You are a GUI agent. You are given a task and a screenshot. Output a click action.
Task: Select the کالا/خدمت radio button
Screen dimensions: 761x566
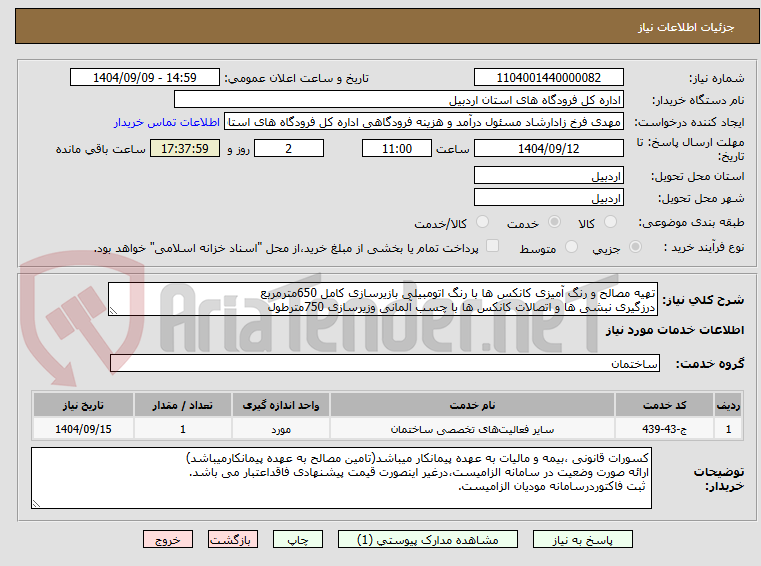click(482, 222)
